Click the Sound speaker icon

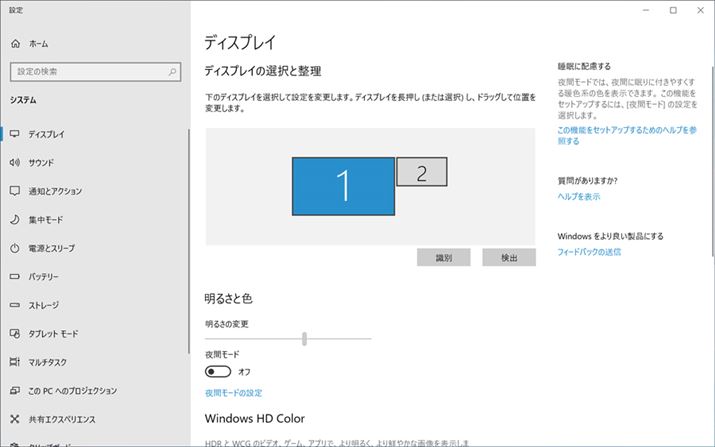(x=15, y=162)
